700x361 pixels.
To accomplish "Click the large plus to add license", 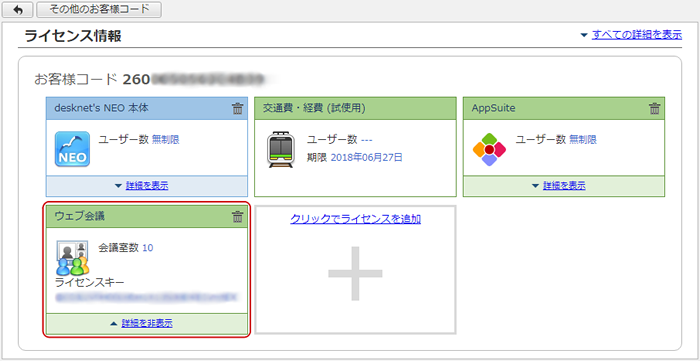I will click(x=355, y=273).
